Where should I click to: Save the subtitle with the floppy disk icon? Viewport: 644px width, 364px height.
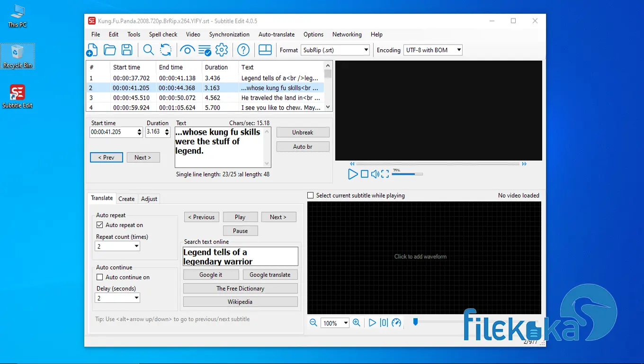[x=126, y=50]
